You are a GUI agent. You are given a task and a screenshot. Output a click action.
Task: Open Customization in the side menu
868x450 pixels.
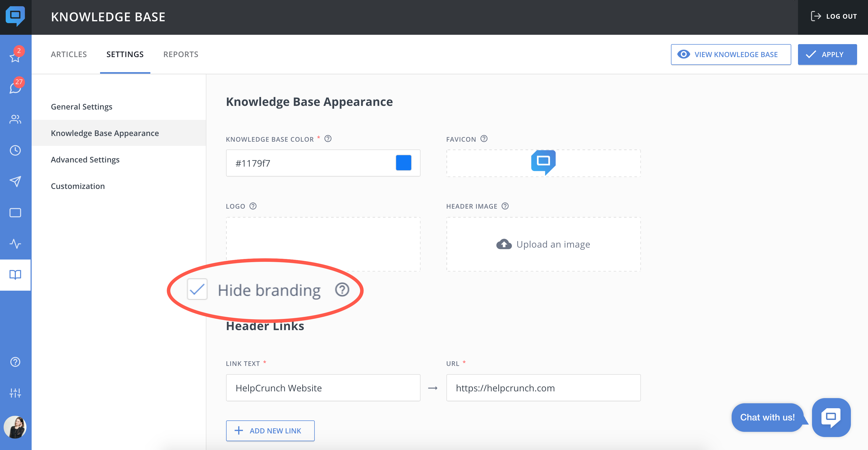tap(119, 186)
